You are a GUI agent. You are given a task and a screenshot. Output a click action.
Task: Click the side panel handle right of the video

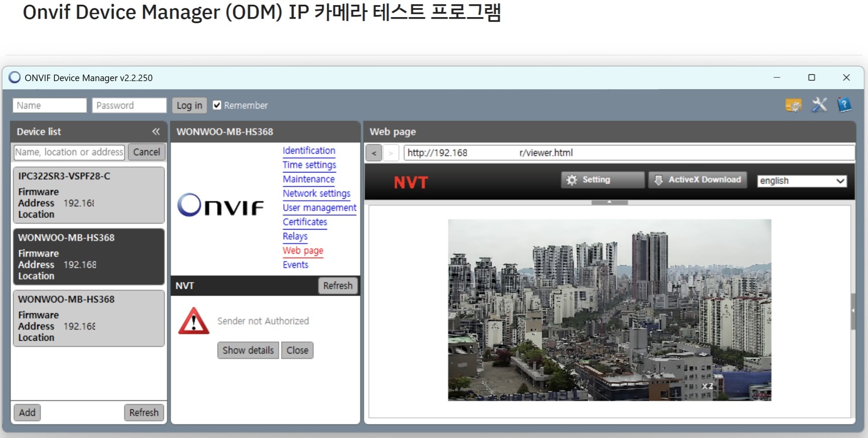tap(853, 311)
